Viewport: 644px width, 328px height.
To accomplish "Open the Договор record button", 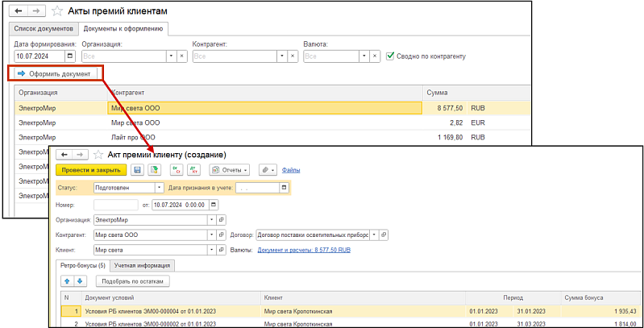I will click(383, 235).
